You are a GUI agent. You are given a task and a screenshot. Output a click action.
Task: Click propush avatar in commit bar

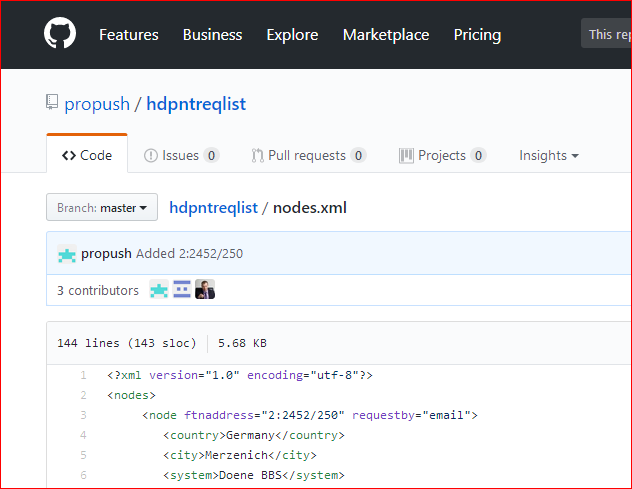(67, 254)
